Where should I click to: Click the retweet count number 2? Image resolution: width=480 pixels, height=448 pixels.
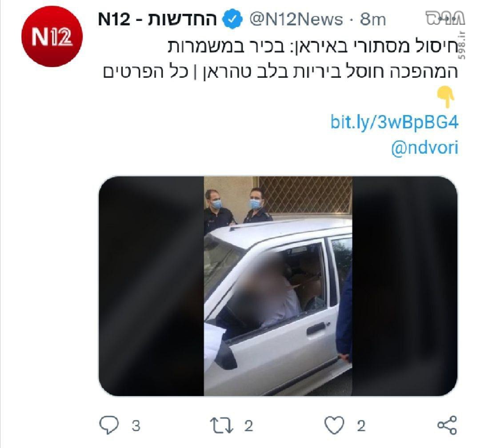coord(248,426)
